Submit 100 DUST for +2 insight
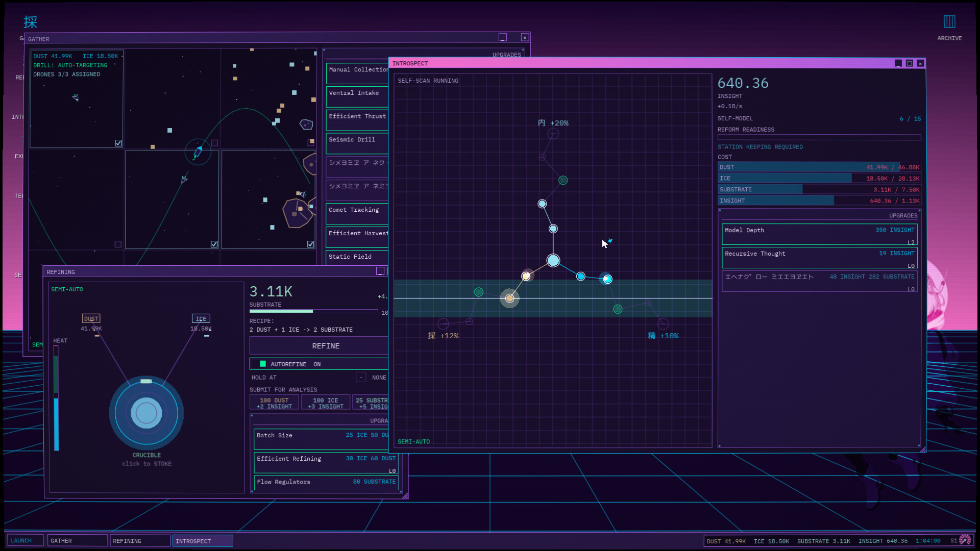Image resolution: width=980 pixels, height=551 pixels. pyautogui.click(x=274, y=403)
